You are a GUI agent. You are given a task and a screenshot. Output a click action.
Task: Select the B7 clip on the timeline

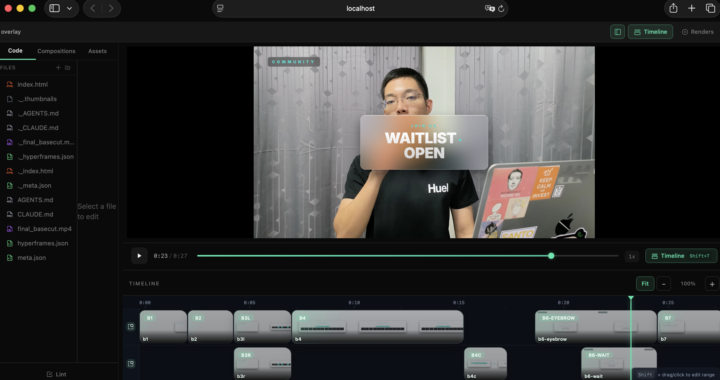click(689, 327)
